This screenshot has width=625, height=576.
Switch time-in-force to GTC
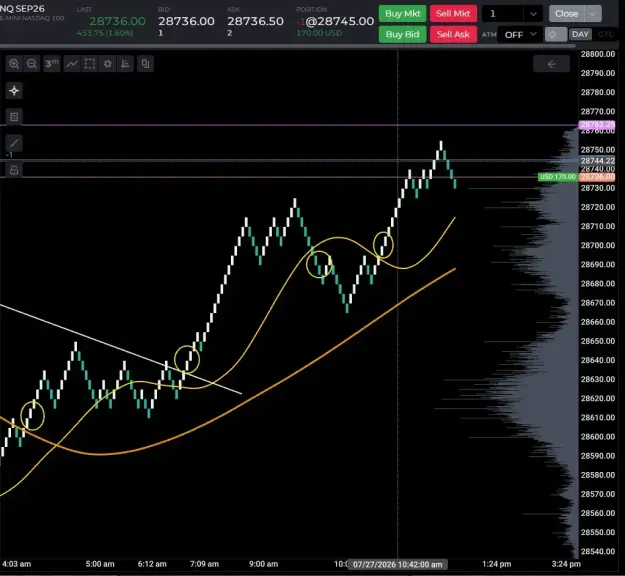point(605,34)
